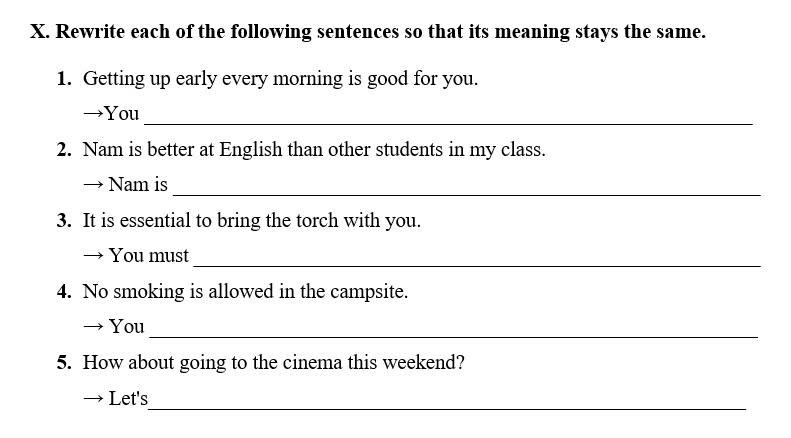The image size is (791, 438).
Task: Click the blank line after "→ You" in question 4
Action: pyautogui.click(x=453, y=330)
